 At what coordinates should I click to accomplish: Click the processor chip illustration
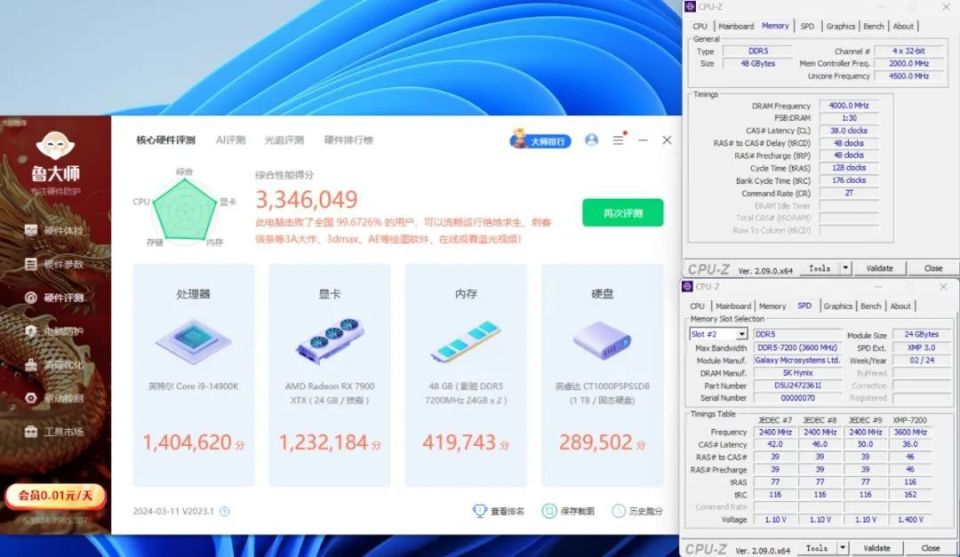pyautogui.click(x=193, y=340)
